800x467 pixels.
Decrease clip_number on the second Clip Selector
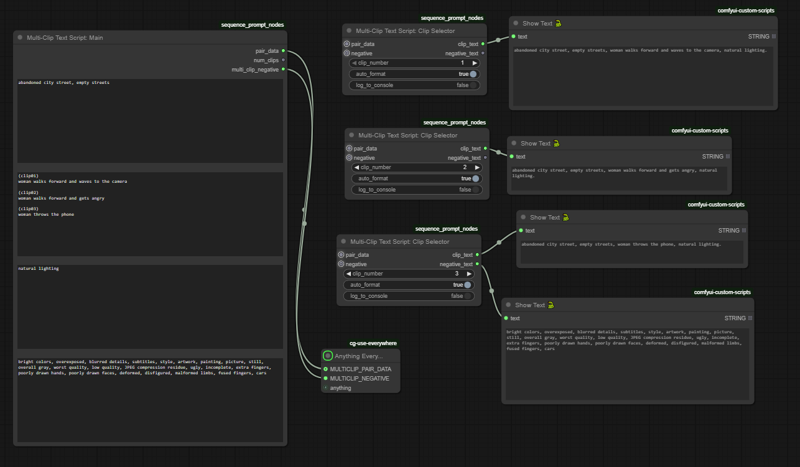tap(357, 168)
